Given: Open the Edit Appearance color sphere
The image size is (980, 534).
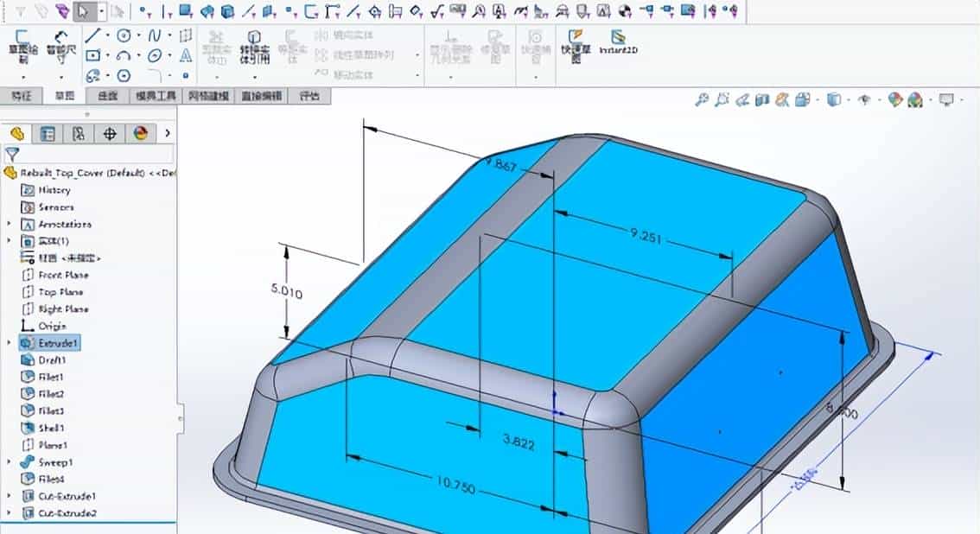Looking at the screenshot, I should (x=895, y=101).
